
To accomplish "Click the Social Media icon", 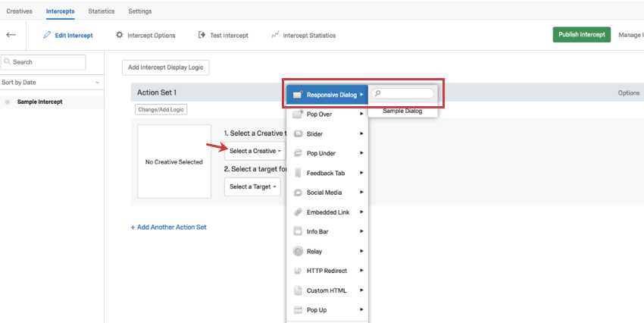I will [x=298, y=193].
